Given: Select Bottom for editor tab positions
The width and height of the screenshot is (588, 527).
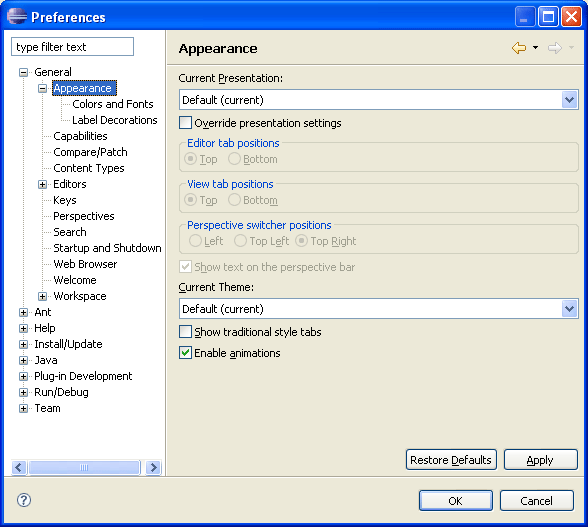Looking at the screenshot, I should 234,159.
